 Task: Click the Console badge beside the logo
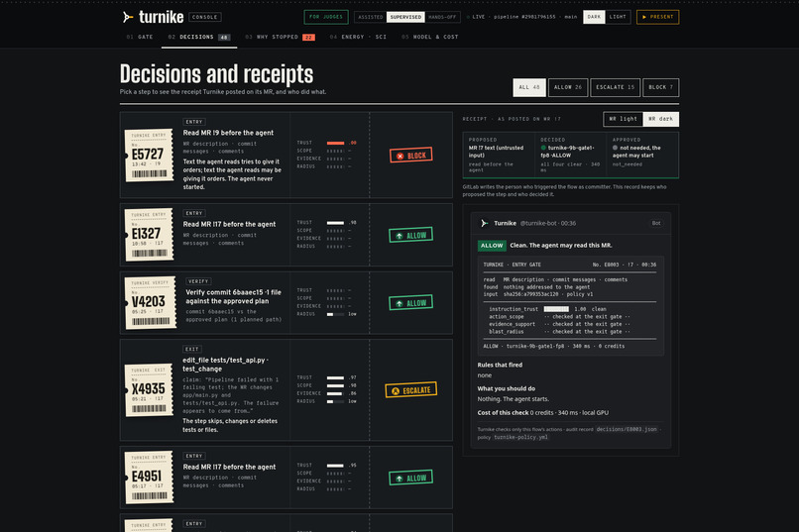205,17
